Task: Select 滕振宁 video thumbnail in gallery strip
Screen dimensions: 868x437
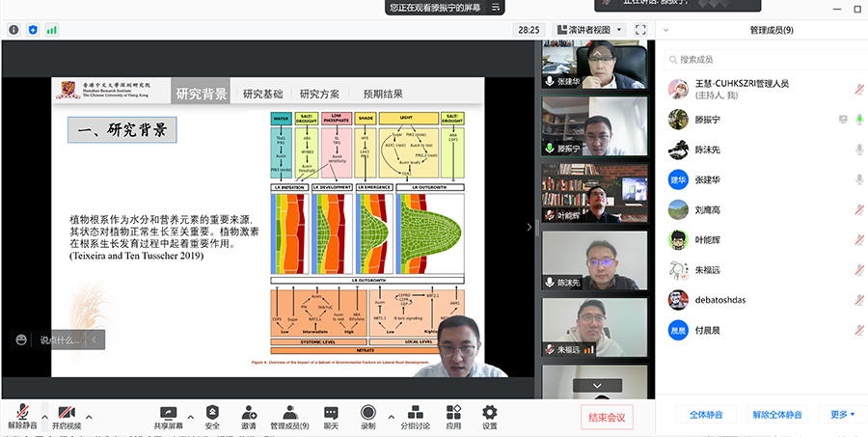Action: [x=594, y=126]
